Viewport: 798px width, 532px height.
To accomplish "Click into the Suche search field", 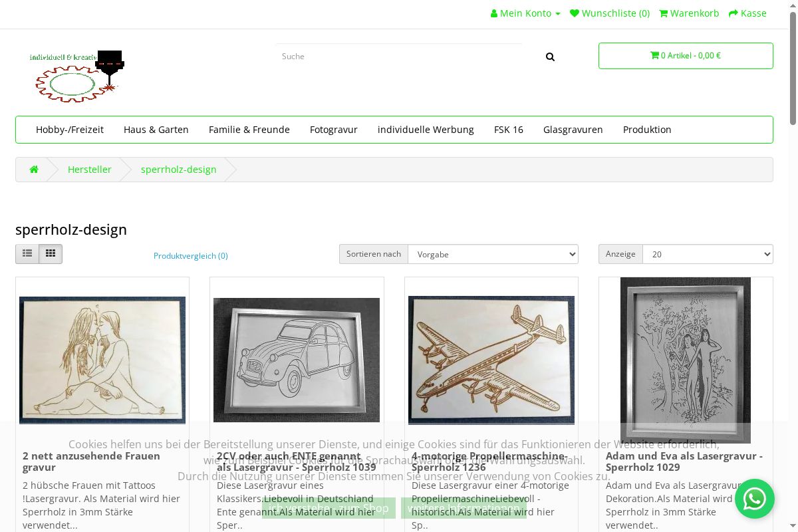I will 399,57.
